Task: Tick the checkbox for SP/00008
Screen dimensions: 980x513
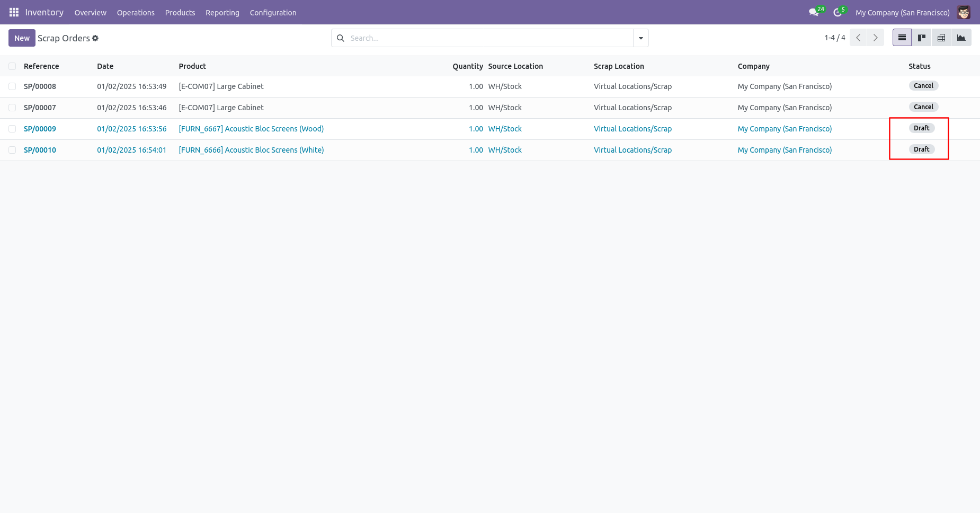Action: click(x=12, y=86)
